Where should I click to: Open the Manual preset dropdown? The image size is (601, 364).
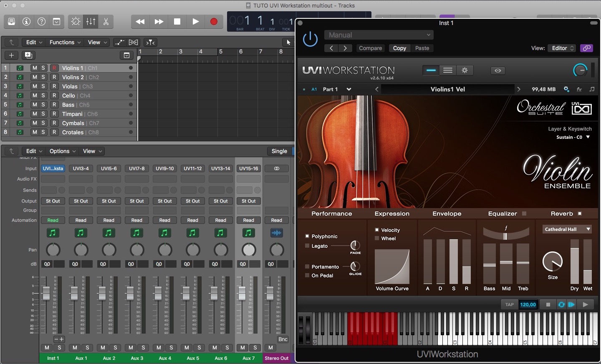pyautogui.click(x=379, y=35)
